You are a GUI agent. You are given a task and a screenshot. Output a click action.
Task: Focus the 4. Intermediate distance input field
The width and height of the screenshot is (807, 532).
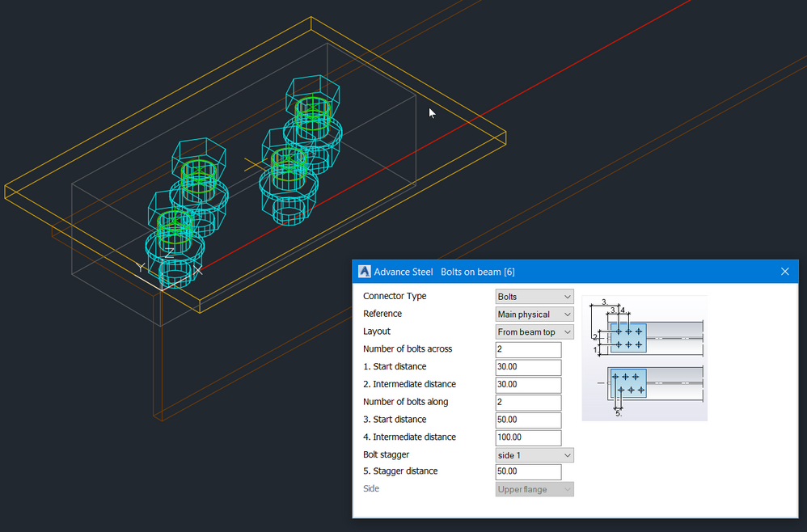528,437
